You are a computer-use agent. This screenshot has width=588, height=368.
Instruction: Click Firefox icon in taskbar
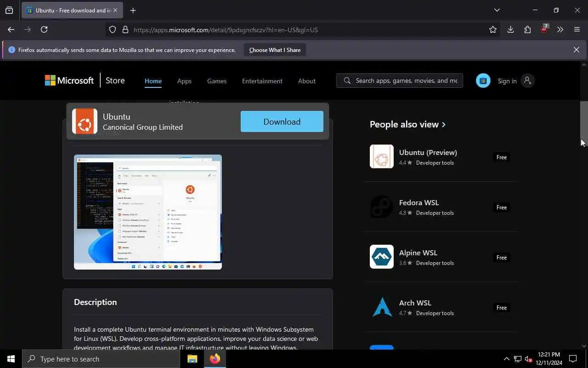coord(215,359)
